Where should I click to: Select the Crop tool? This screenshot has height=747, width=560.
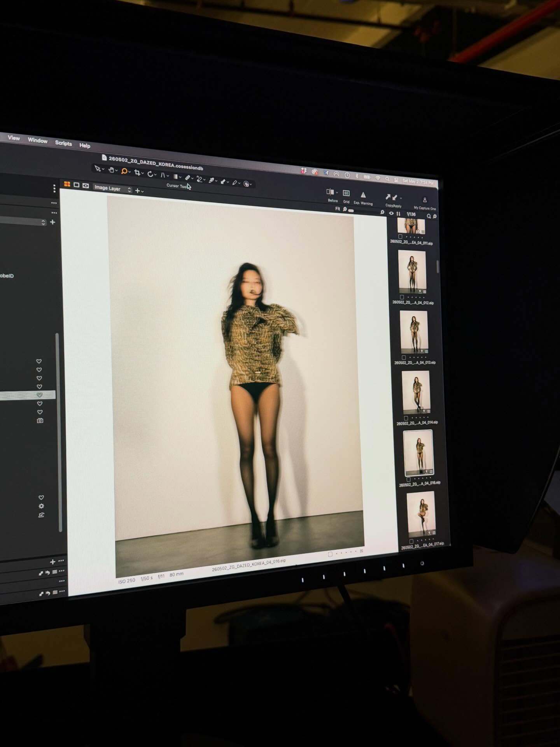pos(137,172)
